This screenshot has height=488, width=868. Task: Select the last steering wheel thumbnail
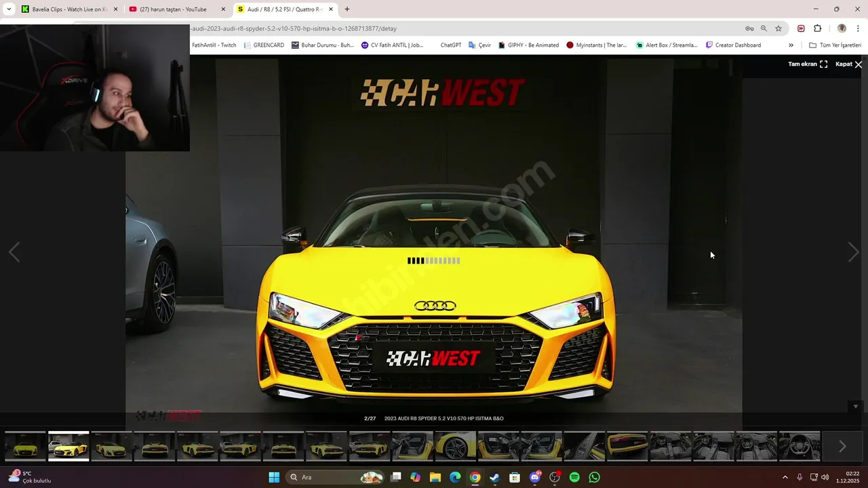pyautogui.click(x=800, y=446)
